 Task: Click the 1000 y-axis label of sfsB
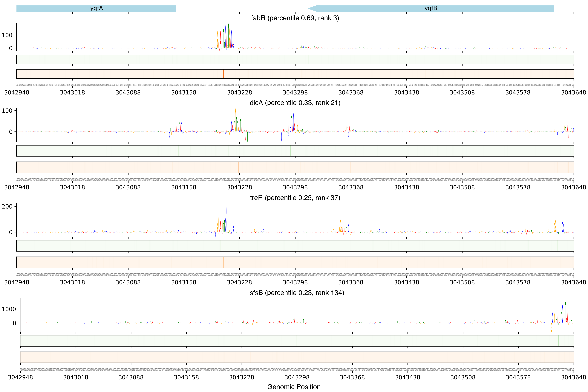(9, 309)
